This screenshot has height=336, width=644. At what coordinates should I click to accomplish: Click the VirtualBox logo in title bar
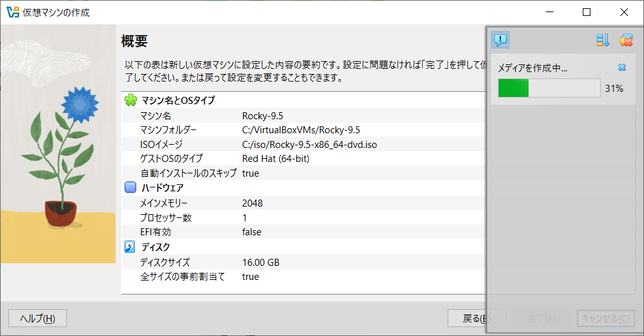point(13,12)
